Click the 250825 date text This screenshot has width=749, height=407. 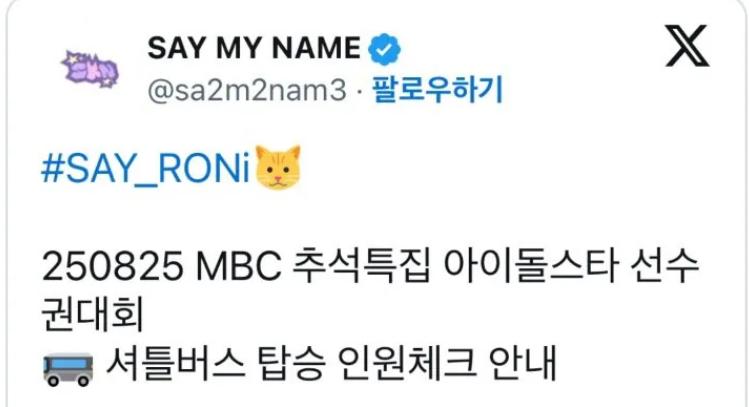click(112, 266)
